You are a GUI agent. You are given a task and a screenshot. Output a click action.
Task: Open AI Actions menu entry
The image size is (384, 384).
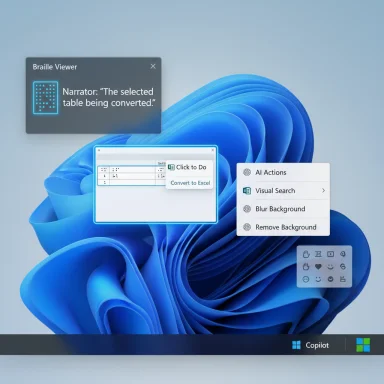click(283, 172)
